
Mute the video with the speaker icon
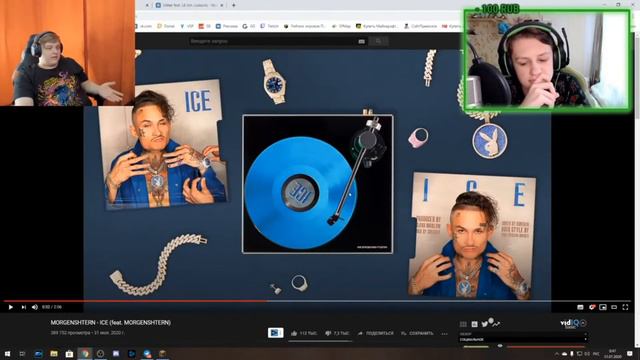(35, 307)
